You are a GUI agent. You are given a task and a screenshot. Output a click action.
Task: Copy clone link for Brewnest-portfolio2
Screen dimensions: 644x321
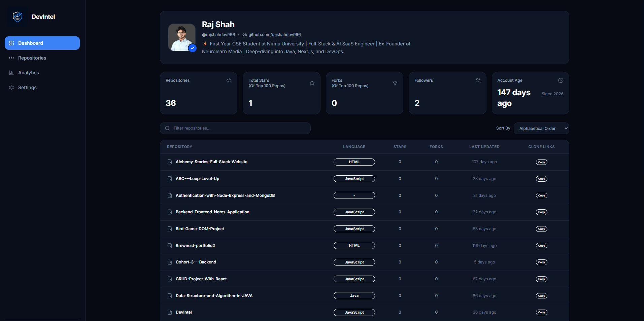click(x=541, y=246)
